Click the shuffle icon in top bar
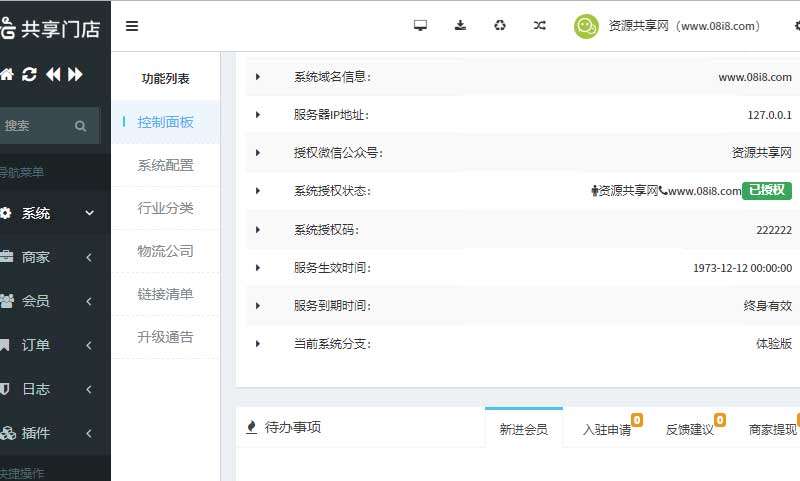 pos(540,25)
